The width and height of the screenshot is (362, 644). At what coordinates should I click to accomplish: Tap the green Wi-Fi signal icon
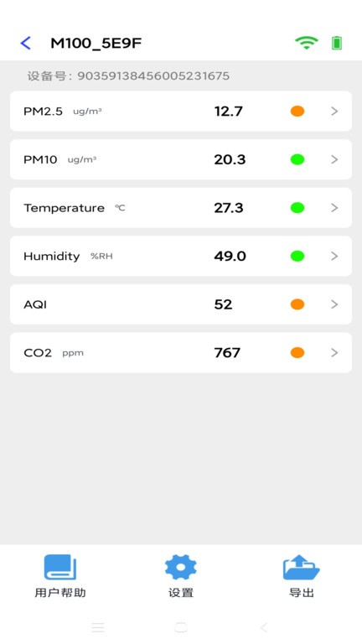[306, 43]
